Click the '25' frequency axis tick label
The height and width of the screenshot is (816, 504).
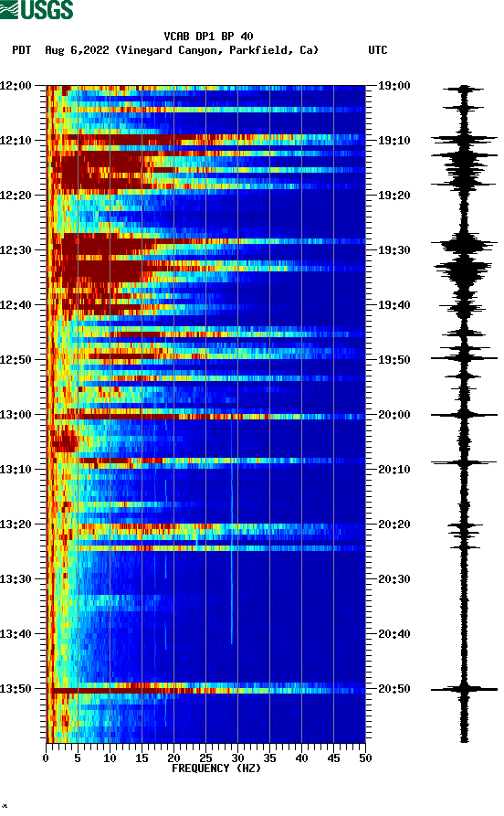tap(205, 758)
